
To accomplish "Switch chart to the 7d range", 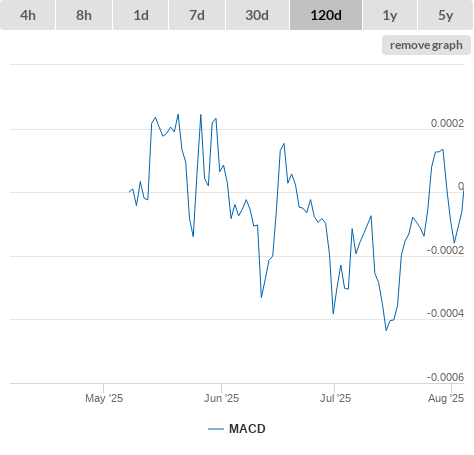I will [197, 15].
